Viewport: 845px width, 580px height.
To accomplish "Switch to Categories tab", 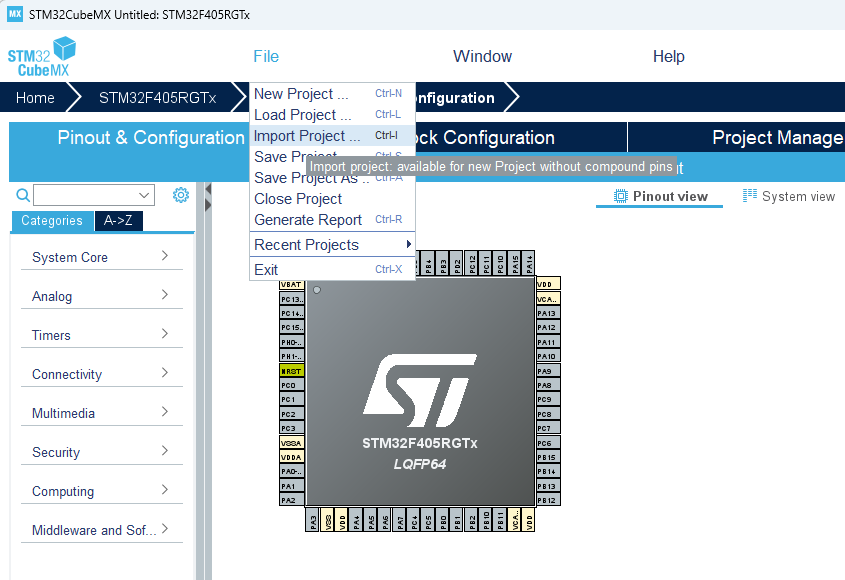I will click(x=52, y=220).
